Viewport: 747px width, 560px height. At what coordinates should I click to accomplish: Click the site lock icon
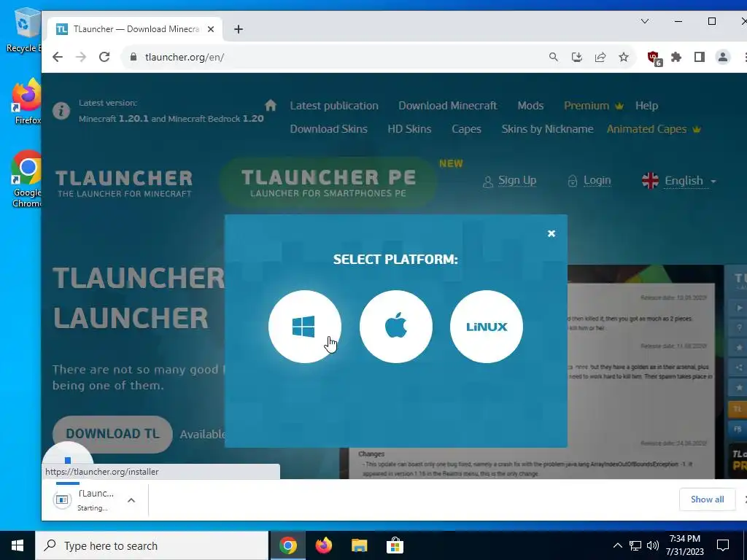tap(133, 57)
